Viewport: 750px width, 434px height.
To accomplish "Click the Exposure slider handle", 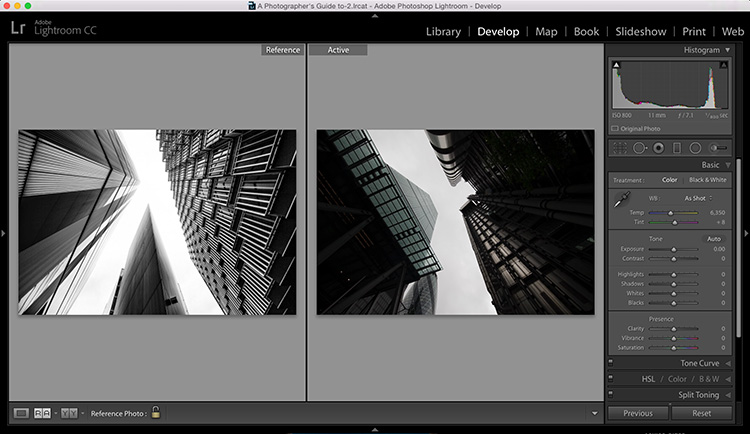I will point(674,249).
